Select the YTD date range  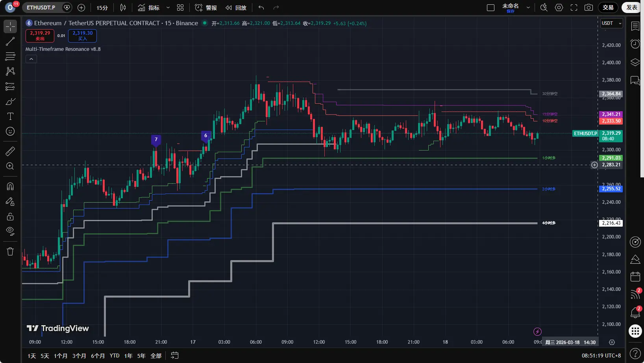(x=115, y=356)
